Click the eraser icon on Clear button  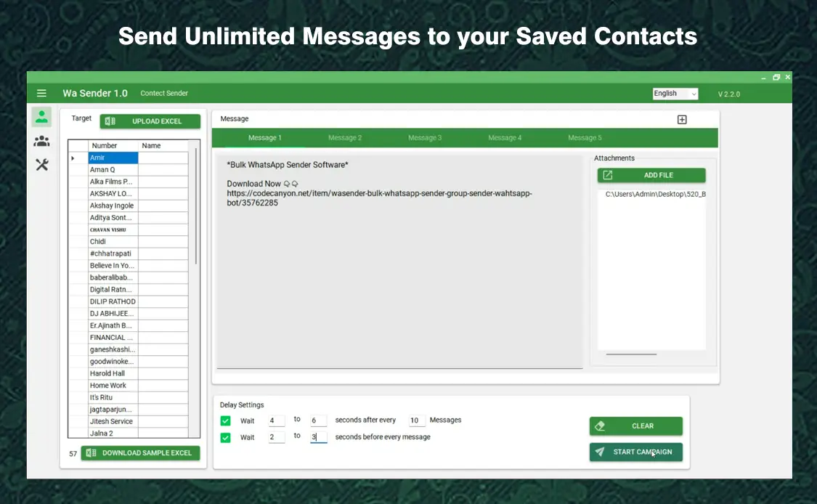[600, 426]
